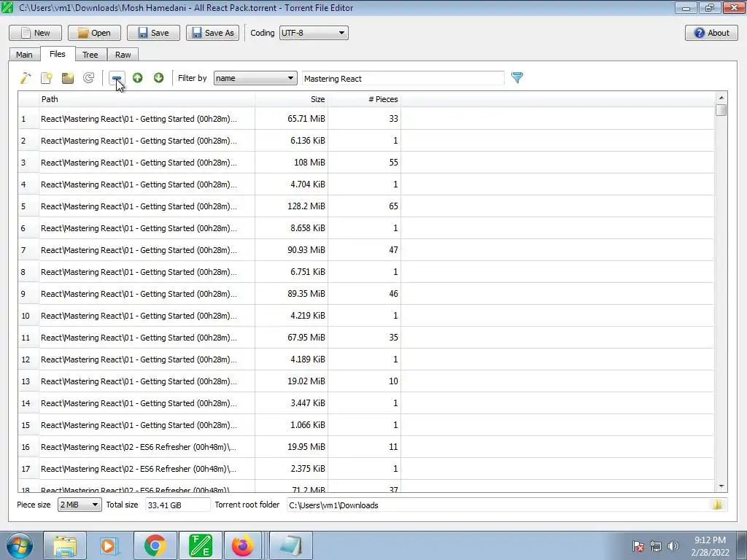Open the Filter by name dropdown
747x560 pixels.
(x=255, y=78)
